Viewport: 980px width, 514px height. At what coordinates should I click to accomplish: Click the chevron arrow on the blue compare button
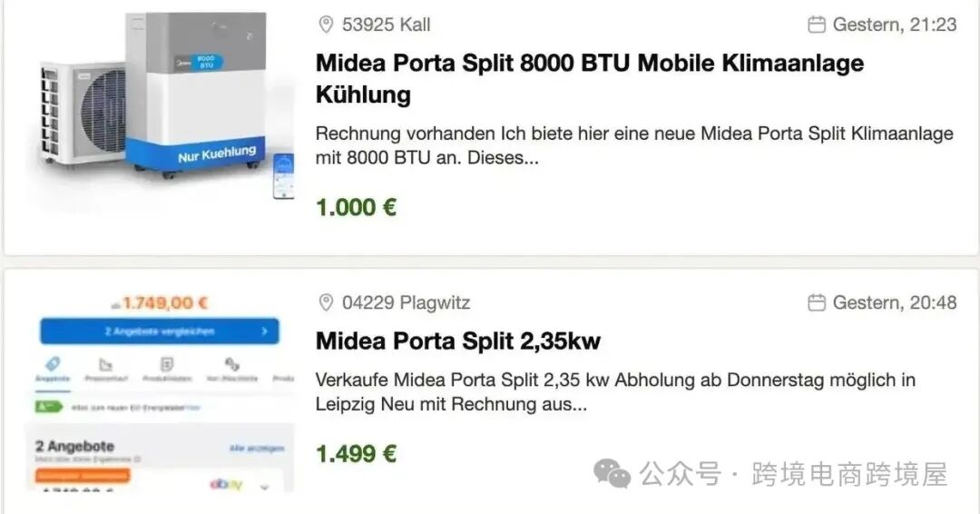(x=264, y=331)
